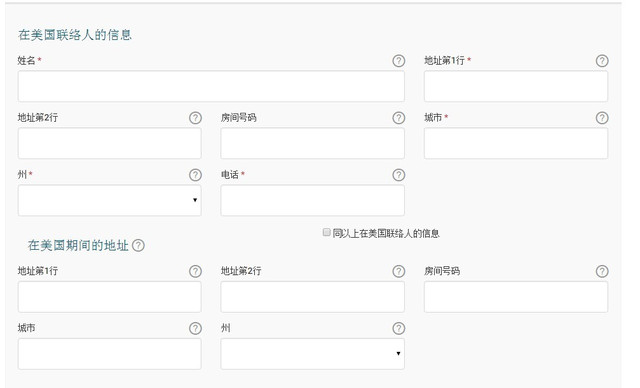
Task: Open help for lower section 房间号码 field
Action: 602,271
